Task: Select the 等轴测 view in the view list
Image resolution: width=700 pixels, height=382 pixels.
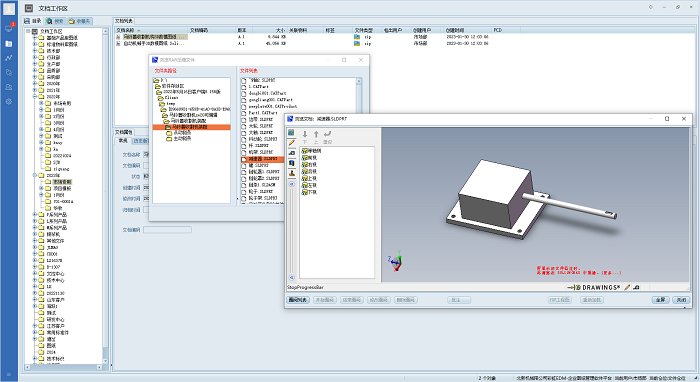Action: click(311, 151)
